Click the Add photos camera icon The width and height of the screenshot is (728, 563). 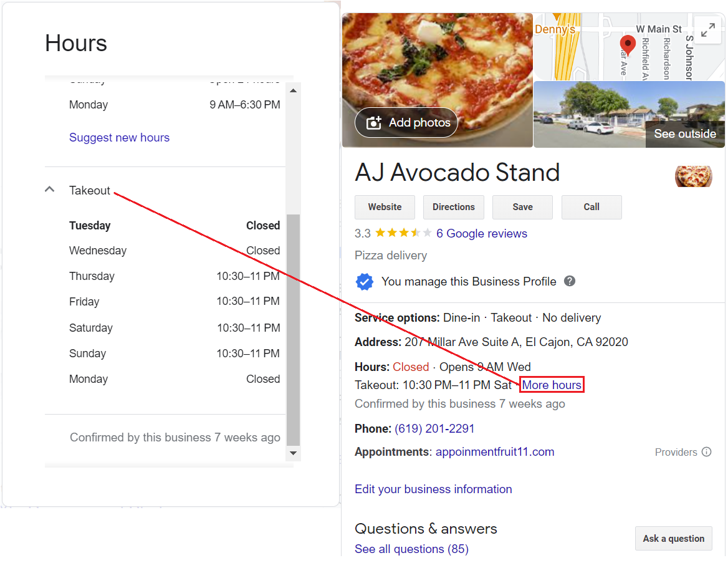(x=373, y=122)
